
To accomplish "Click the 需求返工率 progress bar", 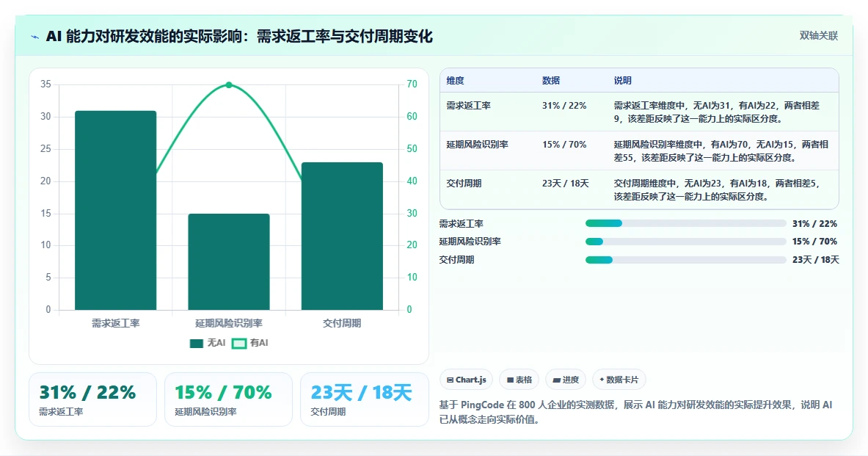I will pos(685,223).
